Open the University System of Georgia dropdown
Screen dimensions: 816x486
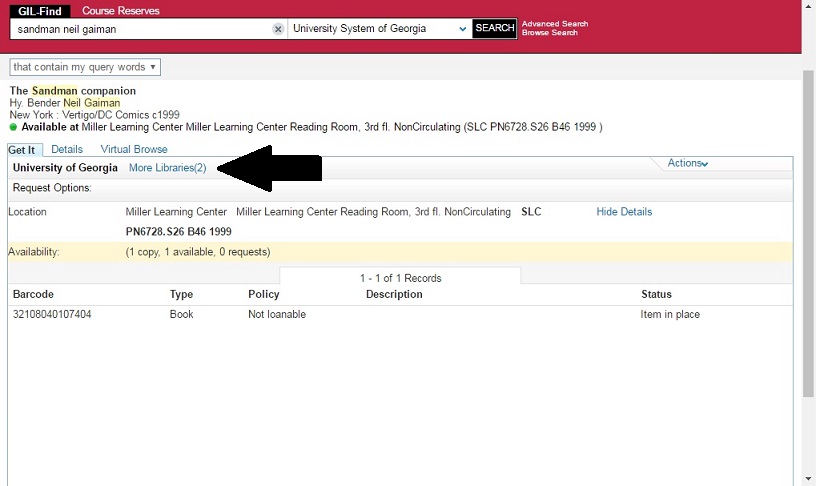tap(380, 29)
